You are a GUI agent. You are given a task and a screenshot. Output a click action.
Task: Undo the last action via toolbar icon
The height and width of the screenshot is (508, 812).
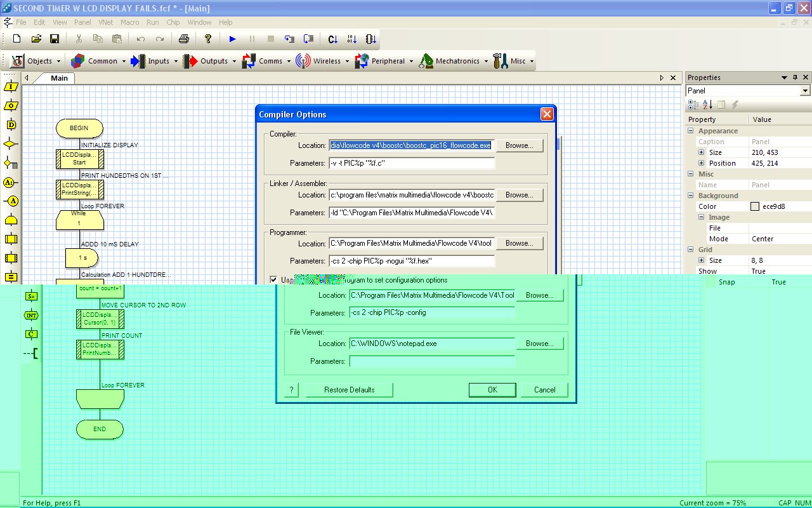[x=141, y=39]
